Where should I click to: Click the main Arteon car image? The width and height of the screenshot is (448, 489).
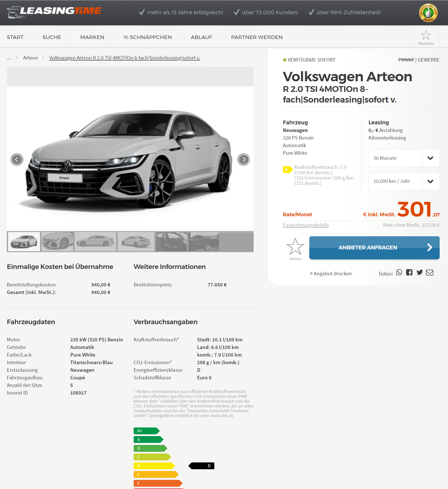130,159
